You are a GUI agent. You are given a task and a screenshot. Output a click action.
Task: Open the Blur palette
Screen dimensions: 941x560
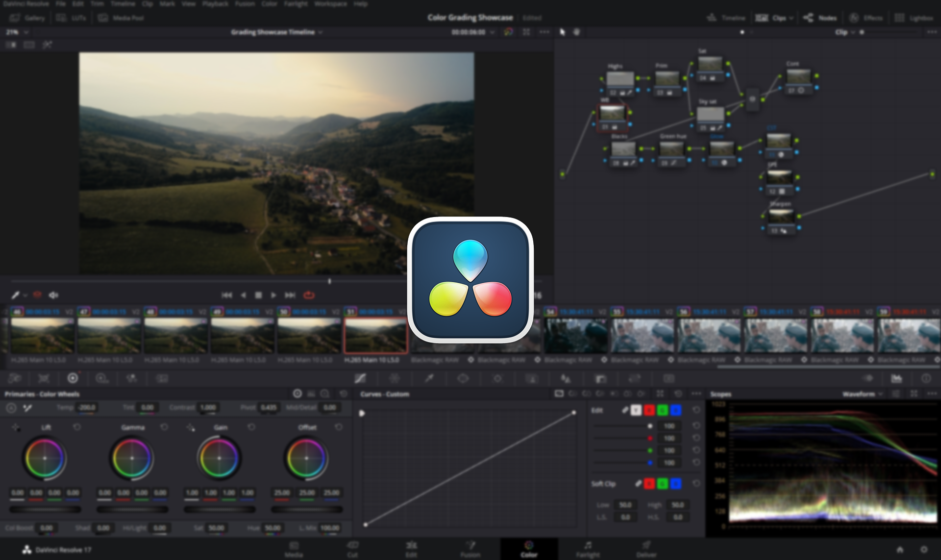[566, 378]
